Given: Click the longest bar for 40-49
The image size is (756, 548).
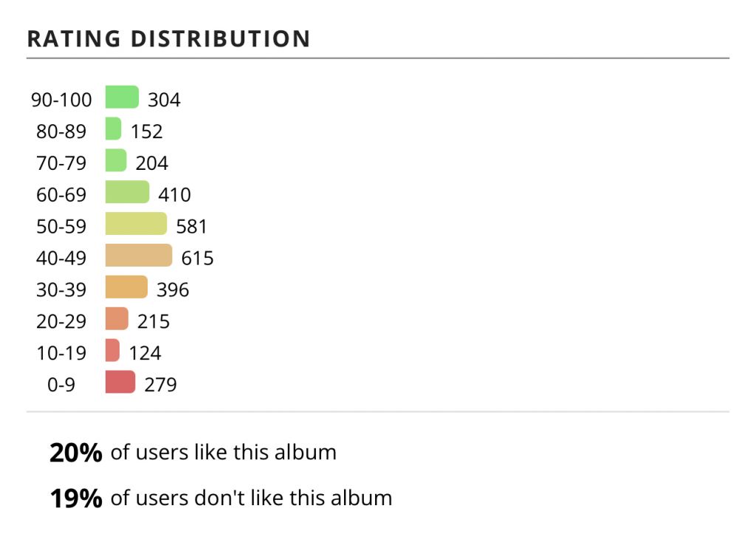Looking at the screenshot, I should [139, 256].
